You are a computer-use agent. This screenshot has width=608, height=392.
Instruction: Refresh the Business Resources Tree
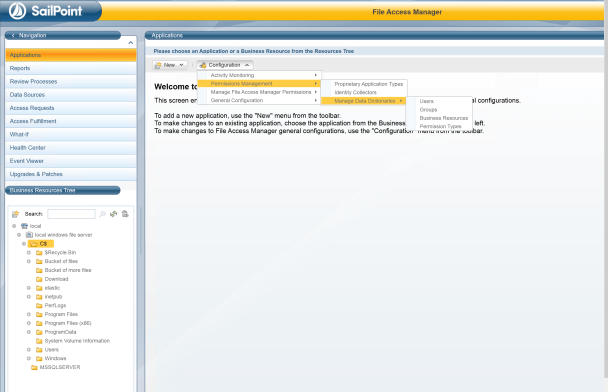pyautogui.click(x=114, y=214)
